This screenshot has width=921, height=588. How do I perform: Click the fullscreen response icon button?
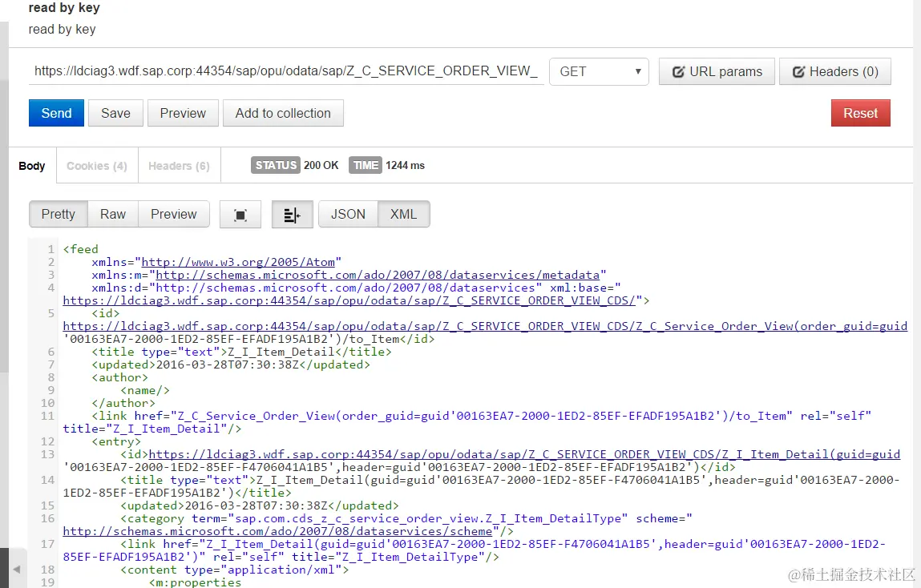pyautogui.click(x=240, y=215)
